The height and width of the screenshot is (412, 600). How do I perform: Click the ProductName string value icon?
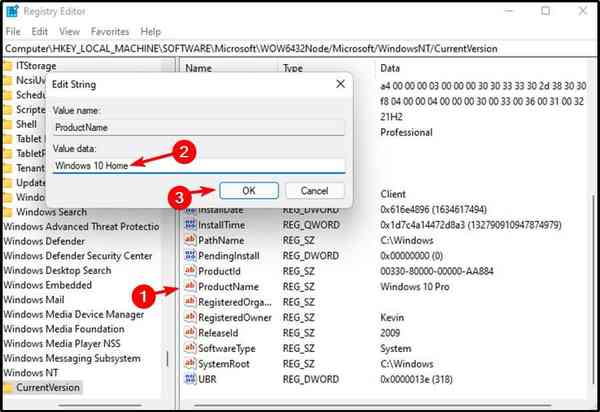tap(190, 286)
